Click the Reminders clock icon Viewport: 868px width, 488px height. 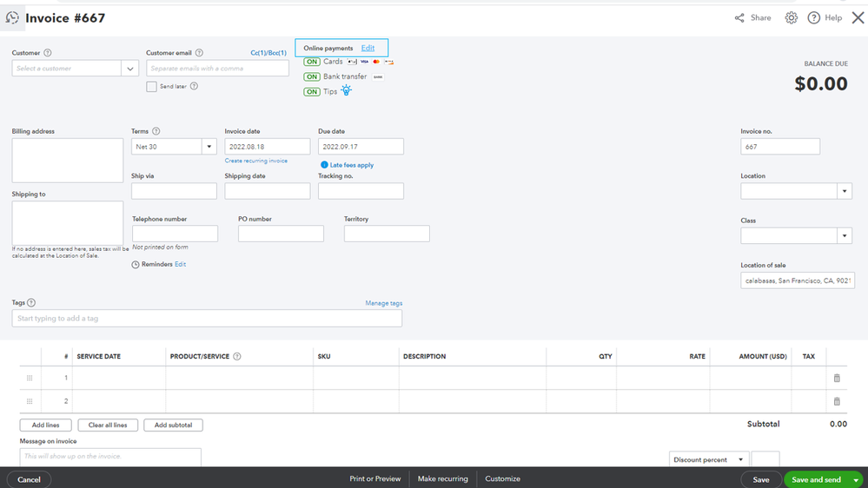click(135, 265)
